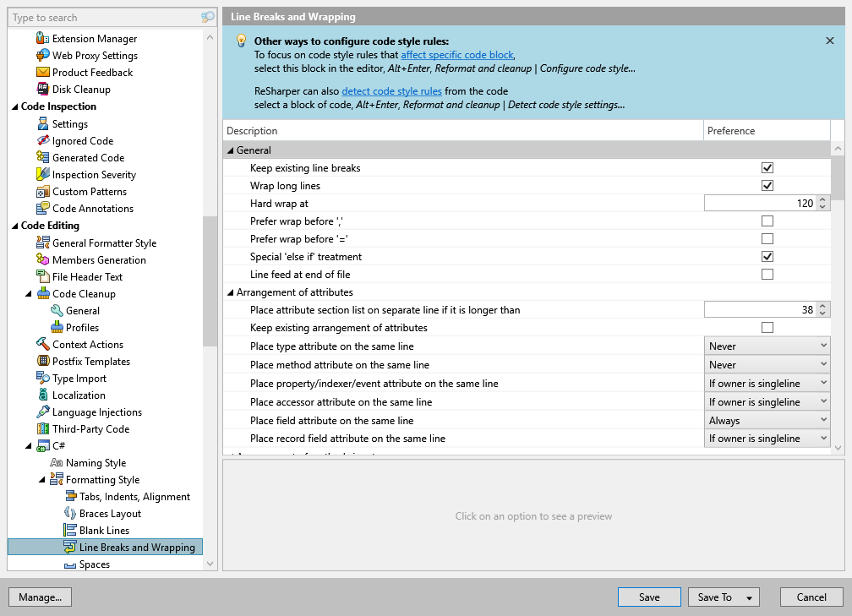Open Tabs, Indents, Alignment page
The image size is (852, 616).
click(x=134, y=497)
